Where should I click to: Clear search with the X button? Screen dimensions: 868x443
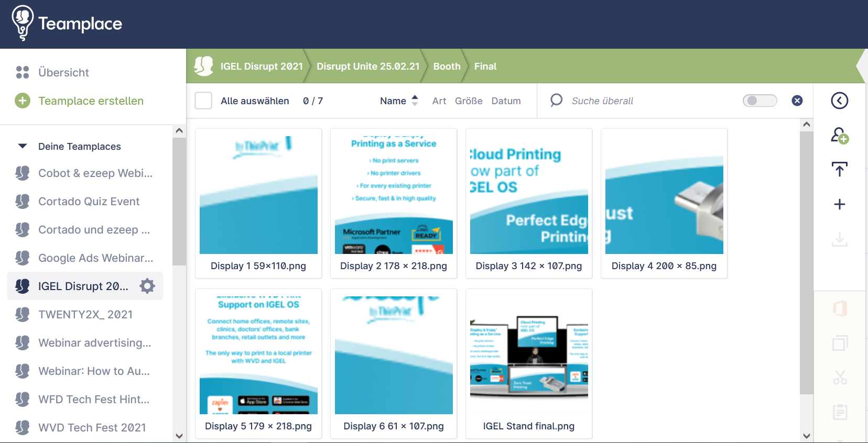coord(797,101)
